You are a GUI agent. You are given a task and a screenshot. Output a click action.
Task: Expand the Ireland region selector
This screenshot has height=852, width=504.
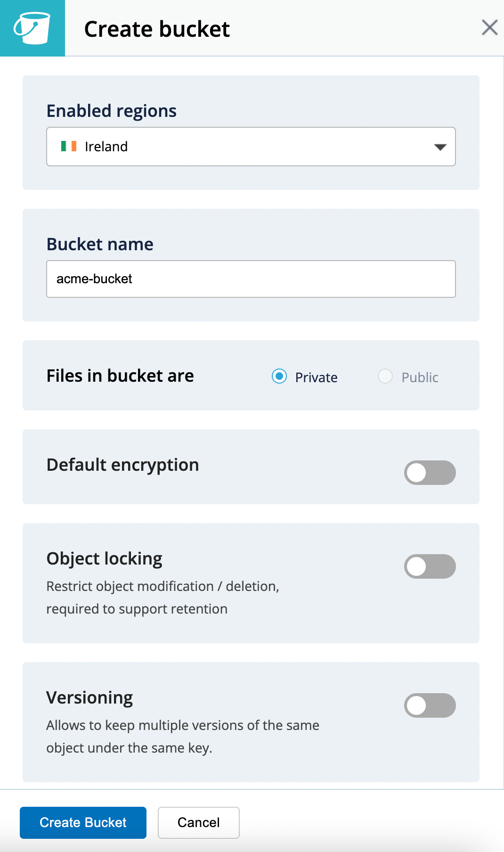[x=251, y=147]
